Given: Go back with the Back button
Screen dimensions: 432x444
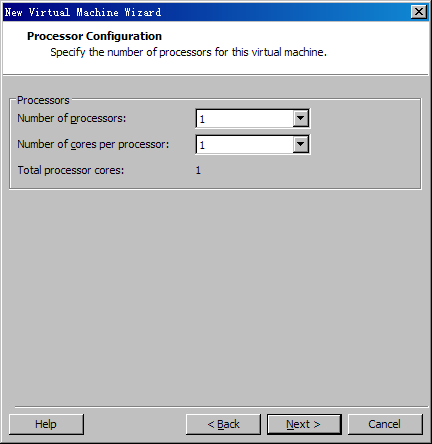Looking at the screenshot, I should click(x=223, y=424).
